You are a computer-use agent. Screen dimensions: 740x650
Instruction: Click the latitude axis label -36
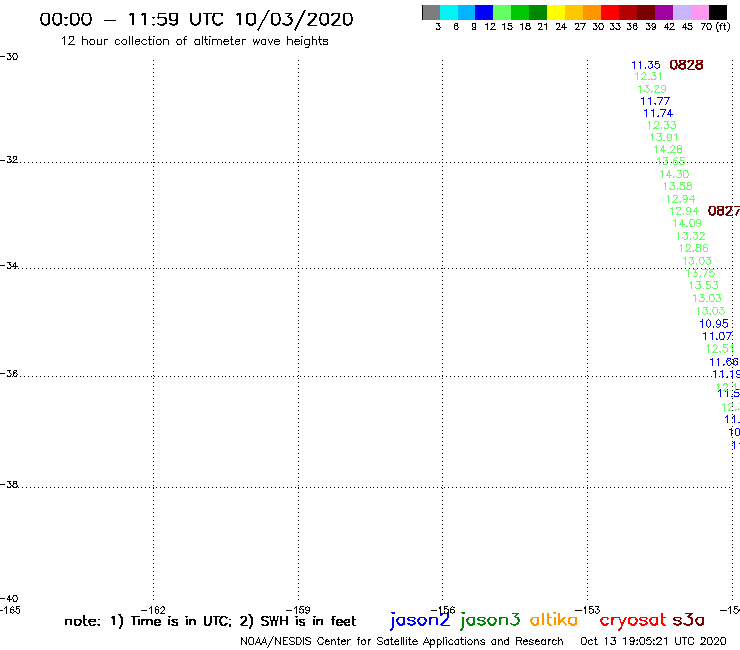pos(9,373)
